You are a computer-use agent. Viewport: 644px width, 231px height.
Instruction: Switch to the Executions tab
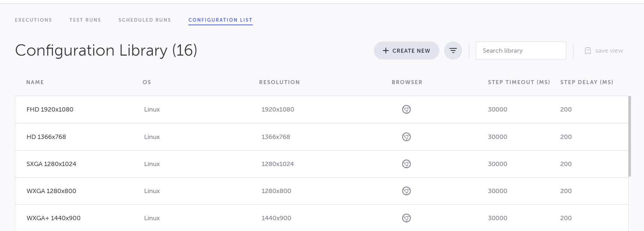(x=33, y=20)
